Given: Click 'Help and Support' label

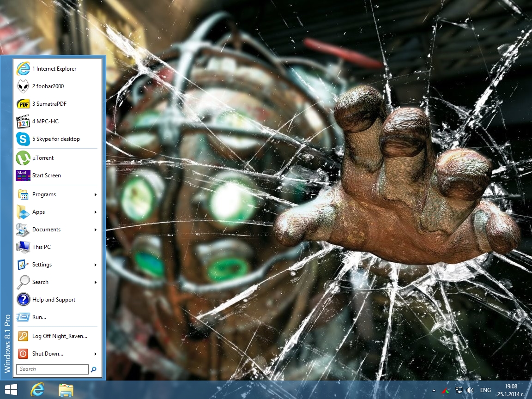Looking at the screenshot, I should click(x=54, y=300).
